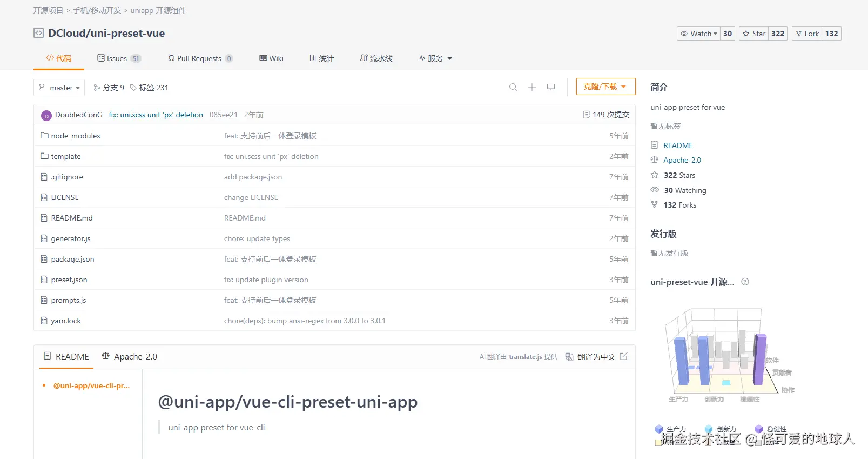Open the yarn.lock file
The width and height of the screenshot is (868, 459).
(x=66, y=321)
